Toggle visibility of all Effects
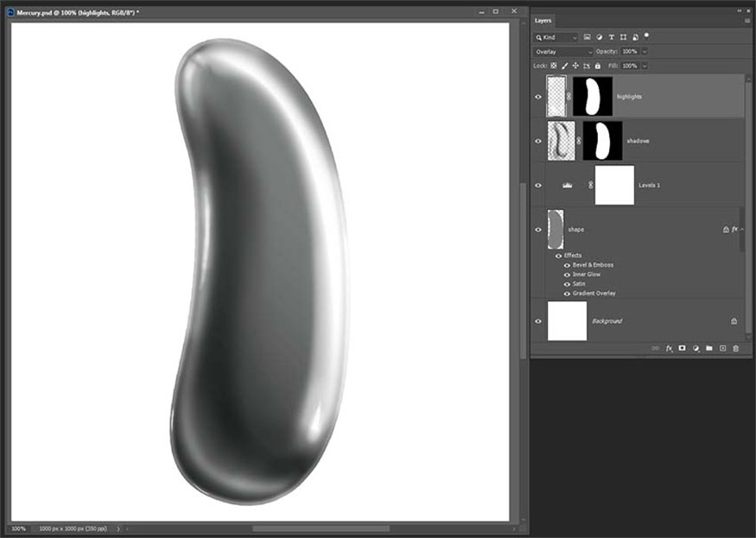Viewport: 756px width, 538px height. tap(558, 256)
